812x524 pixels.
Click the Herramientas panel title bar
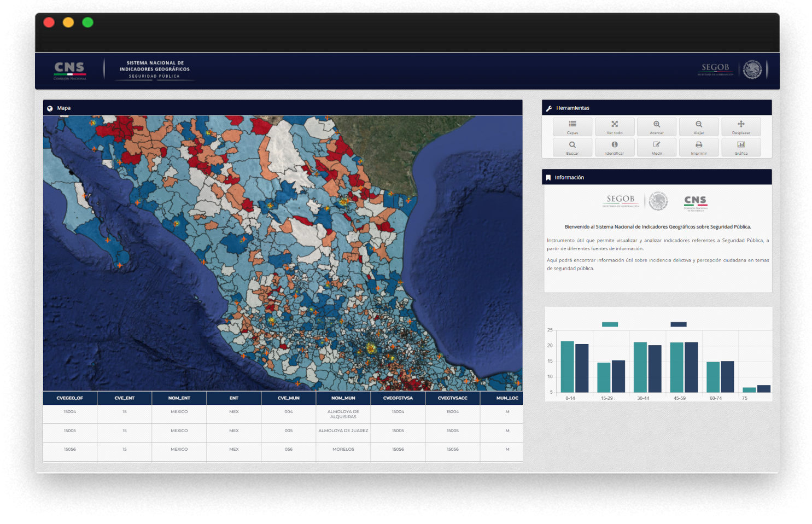coord(656,108)
